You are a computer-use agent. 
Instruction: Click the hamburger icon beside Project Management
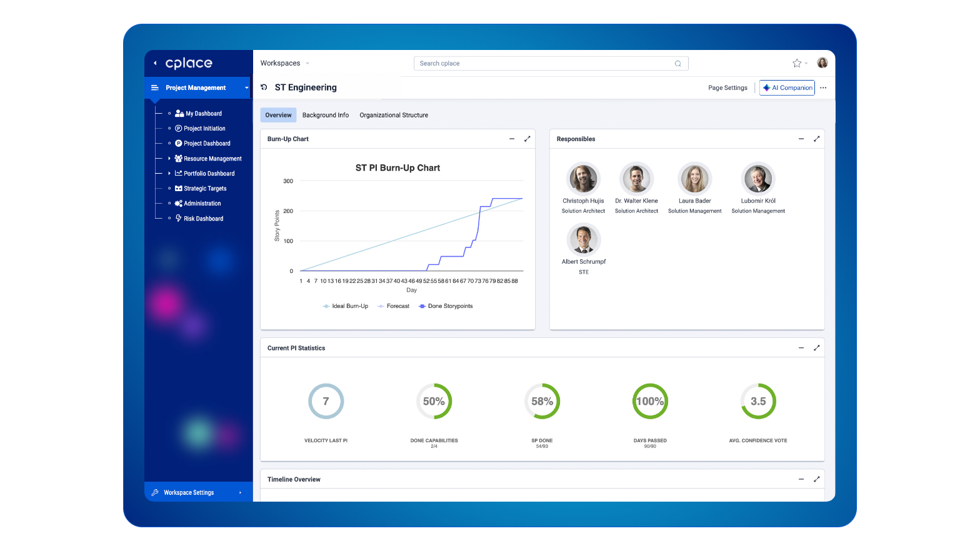tap(155, 88)
